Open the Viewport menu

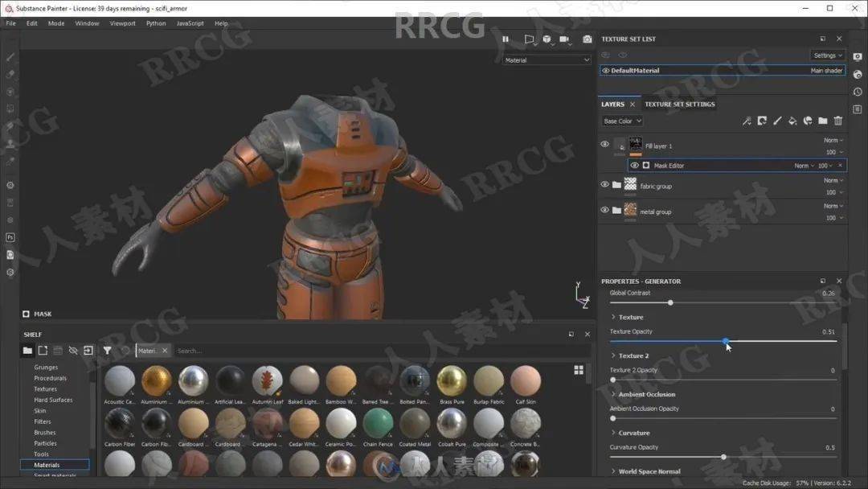[x=122, y=23]
